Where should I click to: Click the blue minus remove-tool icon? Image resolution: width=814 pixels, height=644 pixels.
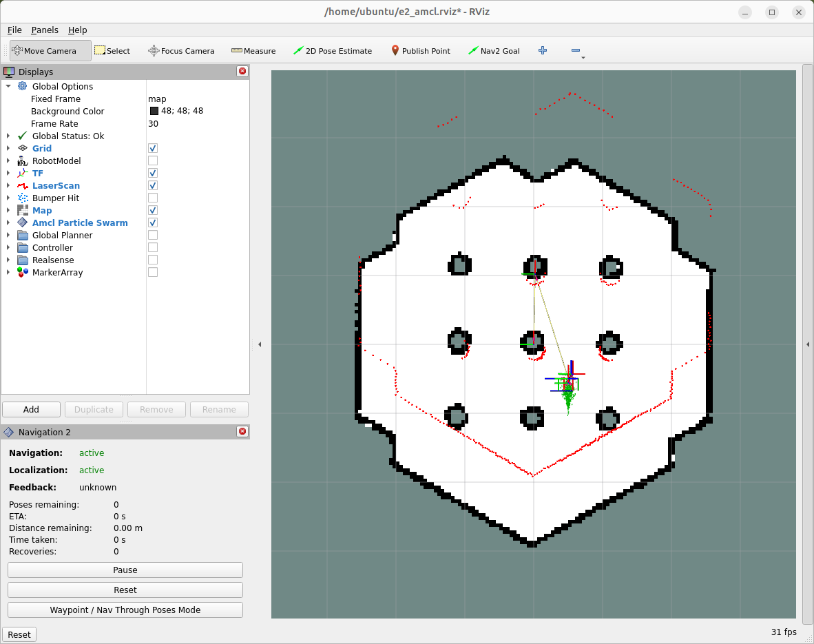pos(575,50)
